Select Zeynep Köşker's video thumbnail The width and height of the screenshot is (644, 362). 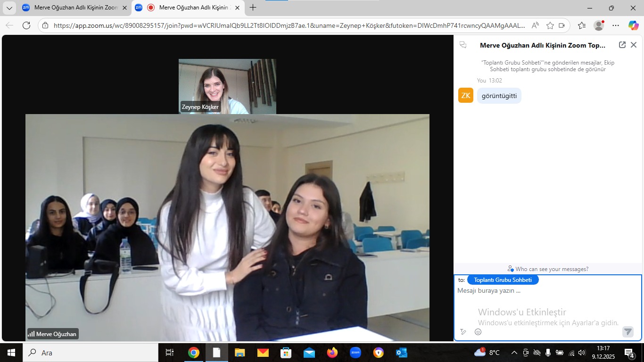227,86
